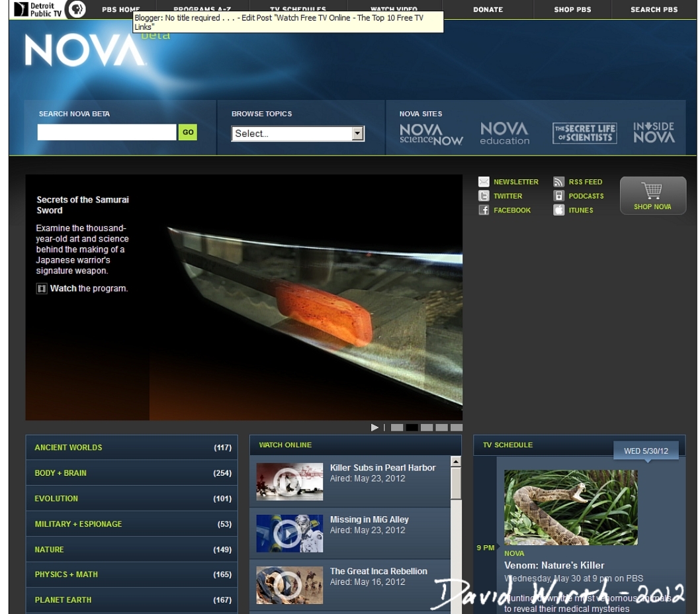Open the Planet Earth topic category
This screenshot has height=614, width=700.
coord(132,599)
